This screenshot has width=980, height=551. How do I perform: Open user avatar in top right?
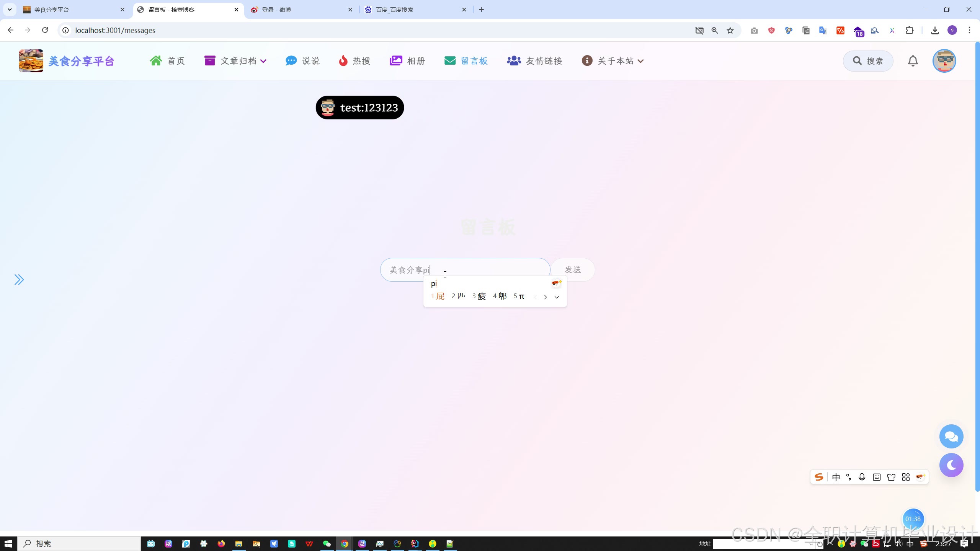[x=944, y=61]
